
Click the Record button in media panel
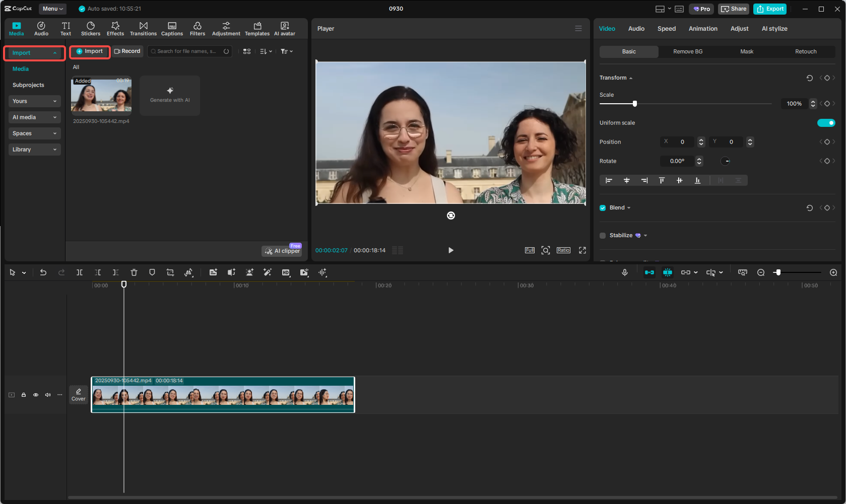[x=127, y=51]
